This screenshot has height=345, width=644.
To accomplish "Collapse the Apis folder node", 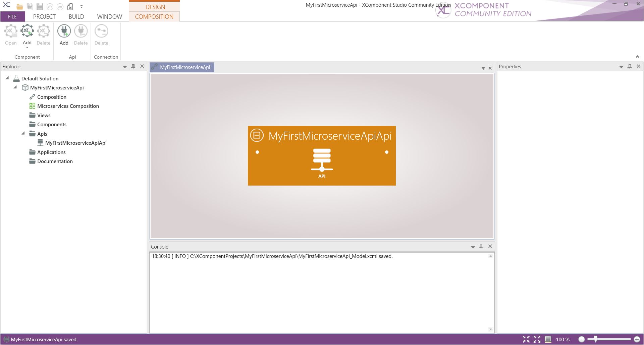I will click(23, 133).
